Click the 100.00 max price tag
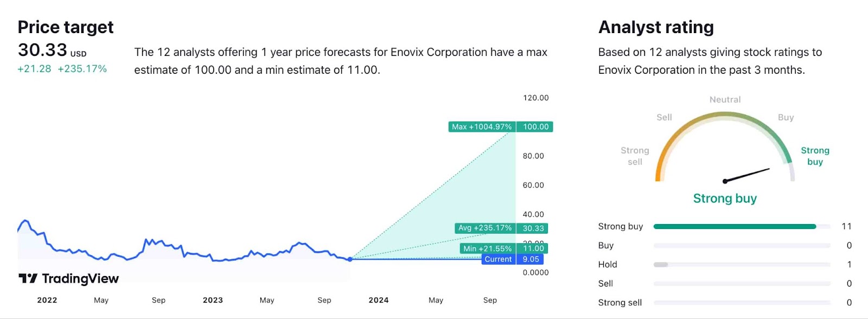Viewport: 868px width, 319px height. [535, 127]
